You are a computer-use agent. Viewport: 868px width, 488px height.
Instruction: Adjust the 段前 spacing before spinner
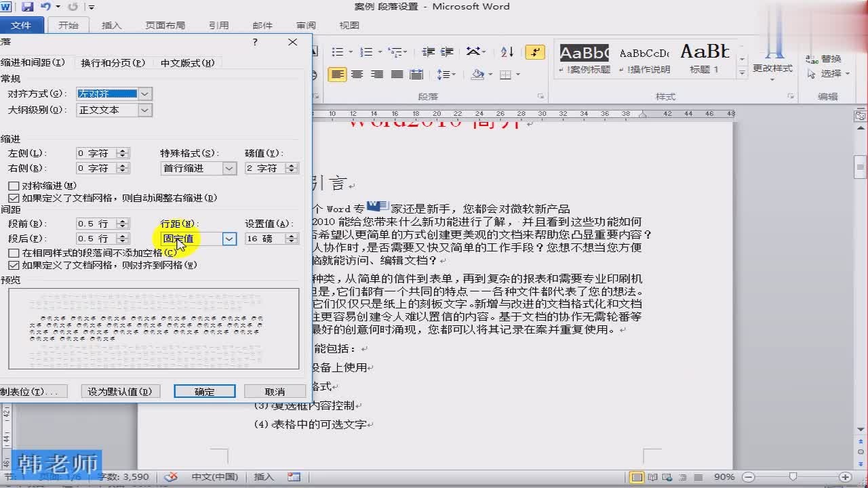click(122, 224)
